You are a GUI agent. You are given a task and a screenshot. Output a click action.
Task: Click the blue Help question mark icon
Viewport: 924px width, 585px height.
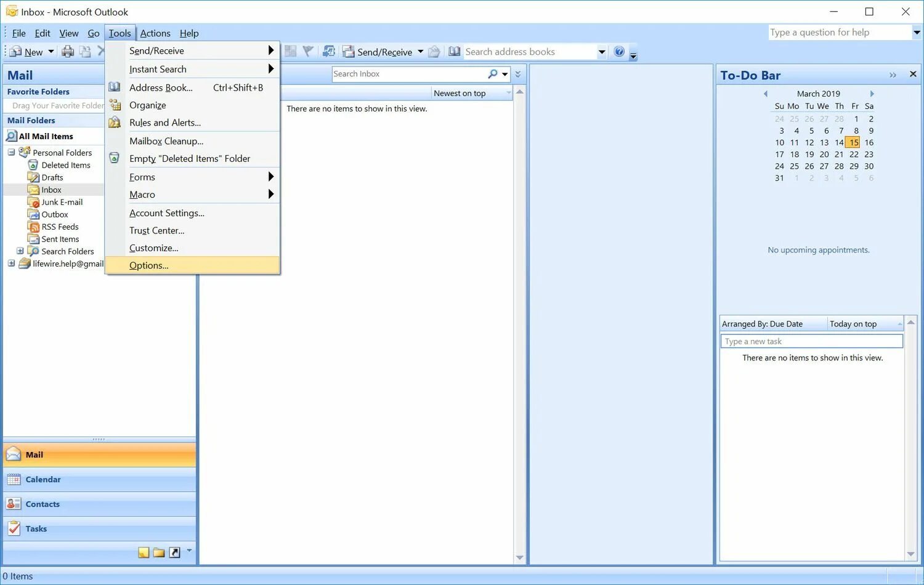point(619,52)
